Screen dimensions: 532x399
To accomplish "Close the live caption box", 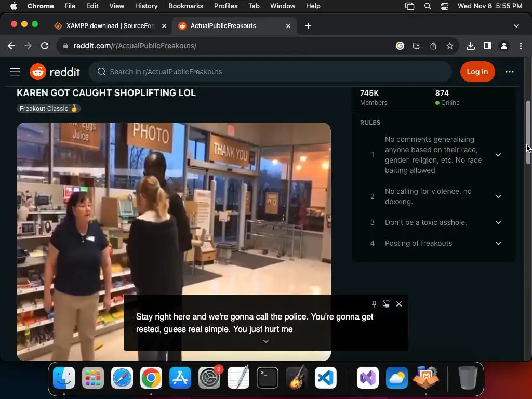I will pyautogui.click(x=399, y=304).
